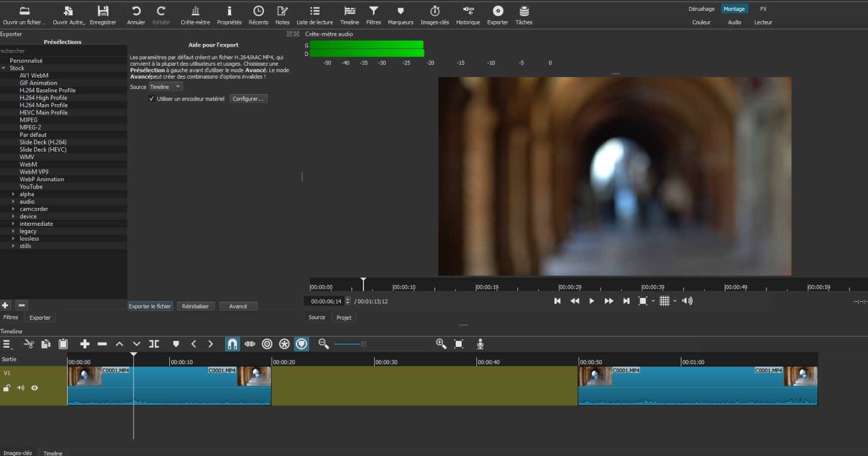Select the YouTube export preset
The width and height of the screenshot is (868, 456).
point(31,187)
